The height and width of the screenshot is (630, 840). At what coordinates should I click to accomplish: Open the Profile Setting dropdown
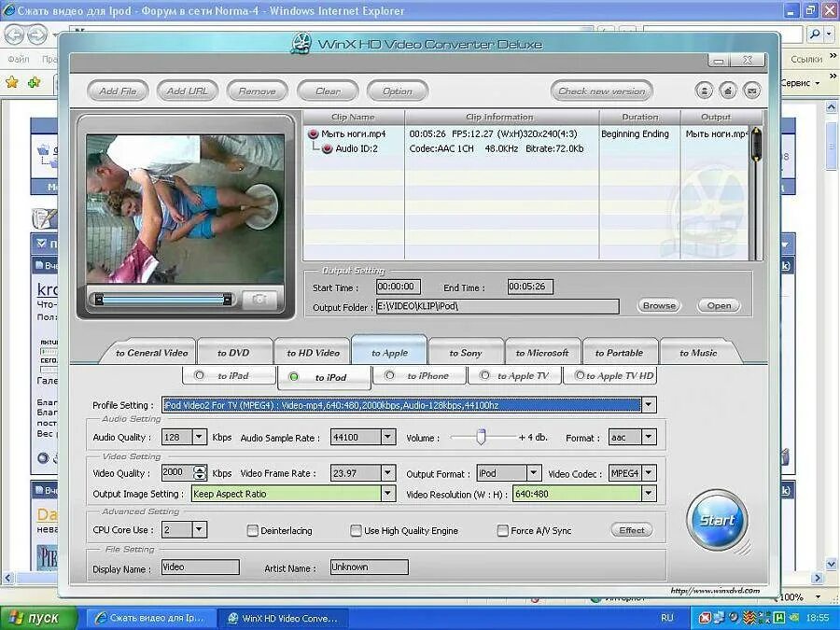point(649,405)
